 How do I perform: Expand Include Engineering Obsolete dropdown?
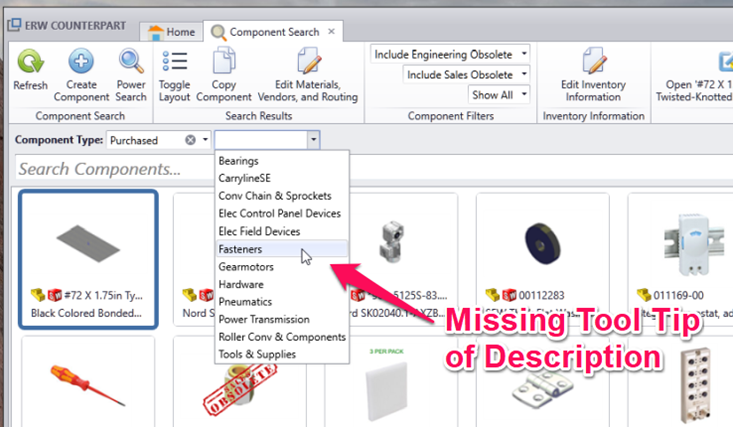(x=525, y=54)
